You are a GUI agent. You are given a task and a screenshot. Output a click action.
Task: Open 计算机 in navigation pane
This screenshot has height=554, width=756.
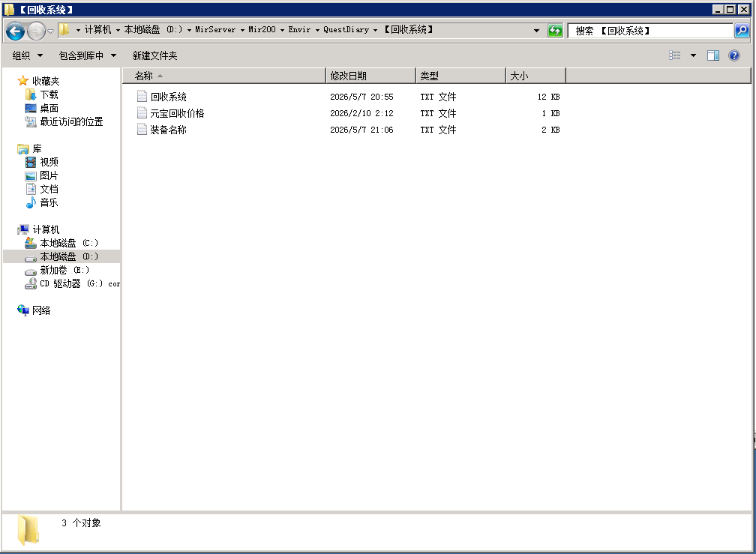click(46, 229)
